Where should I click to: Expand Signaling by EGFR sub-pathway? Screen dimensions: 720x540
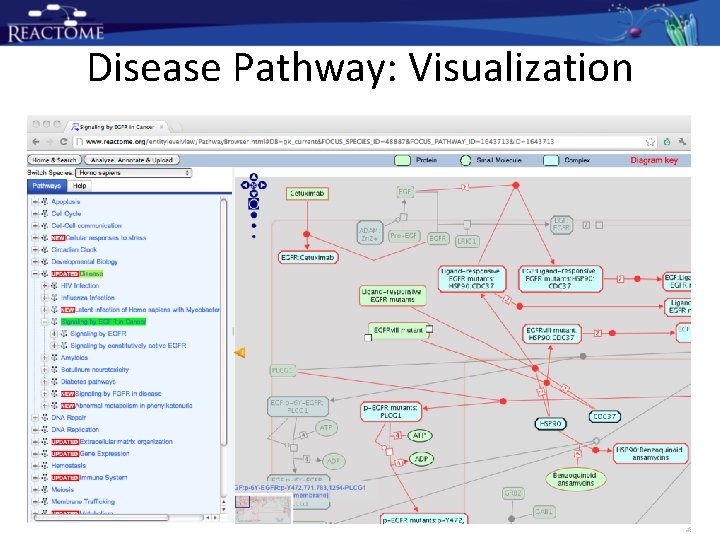point(54,333)
